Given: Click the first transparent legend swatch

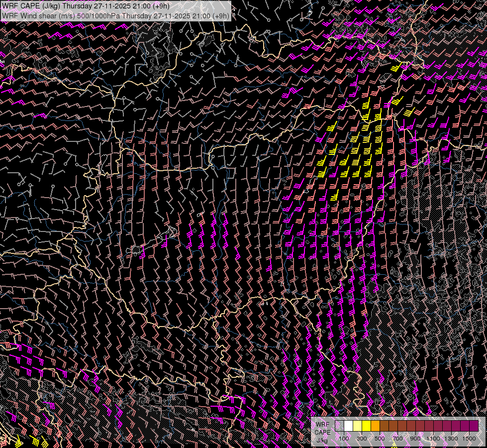Looking at the screenshot, I should [x=339, y=426].
